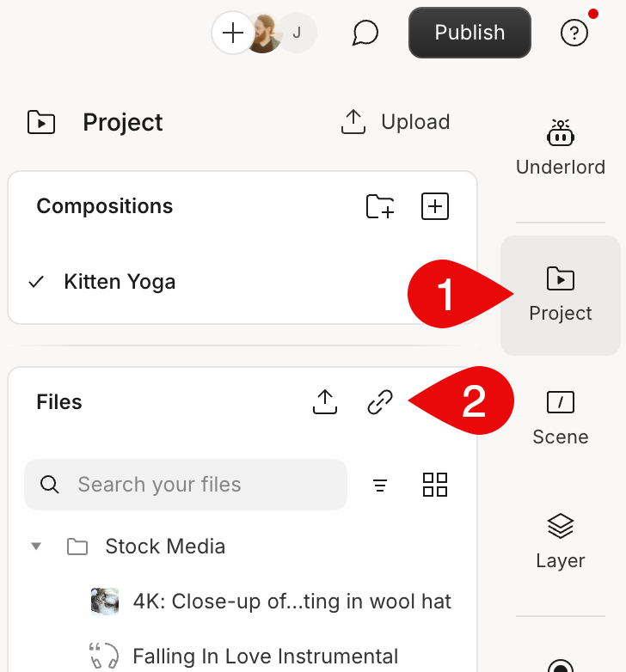The width and height of the screenshot is (626, 672).
Task: Click the link icon next to Files
Action: 380,401
